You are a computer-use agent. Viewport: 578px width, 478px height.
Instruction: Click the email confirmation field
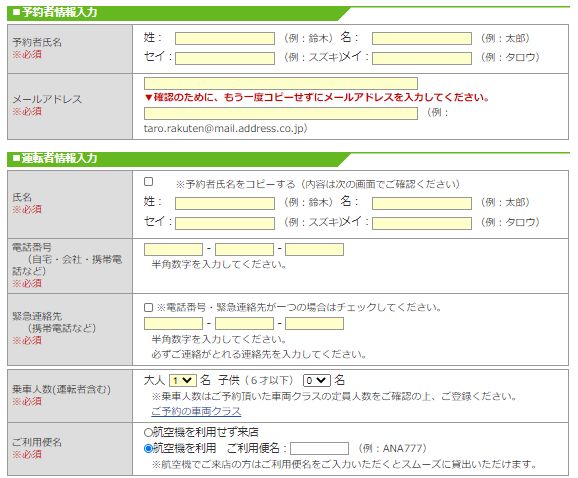click(x=281, y=113)
